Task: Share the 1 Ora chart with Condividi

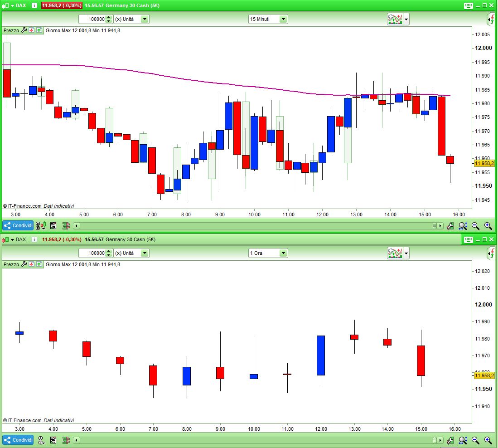Action: coord(18,440)
